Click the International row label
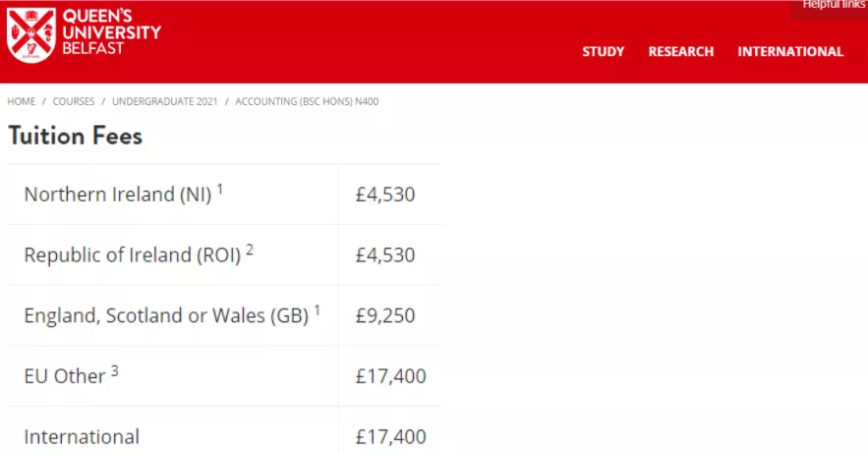868x453 pixels. point(82,436)
